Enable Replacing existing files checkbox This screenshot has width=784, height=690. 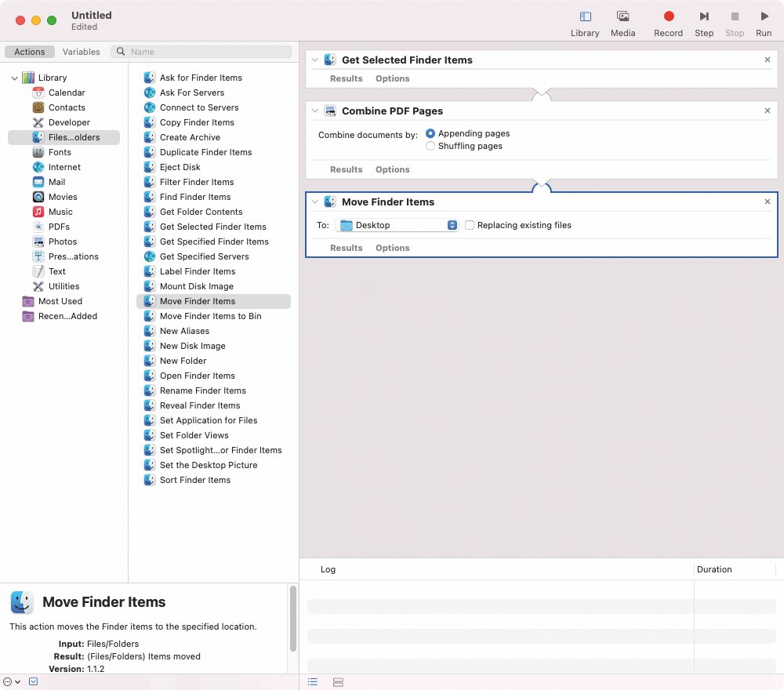pyautogui.click(x=470, y=226)
